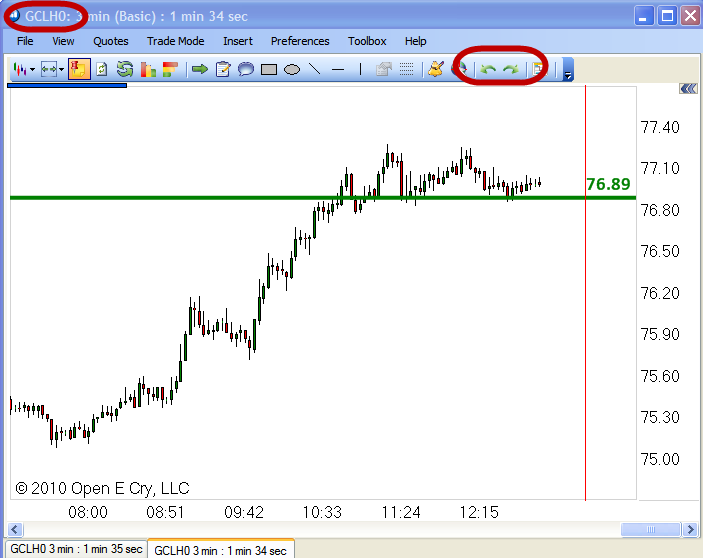Image resolution: width=703 pixels, height=558 pixels.
Task: Collapse the price panel with double-chevron
Action: point(688,89)
